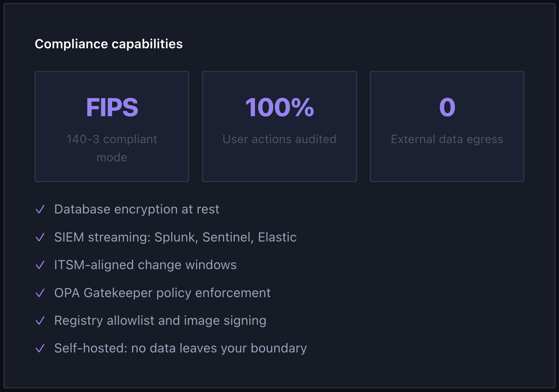Select the FIPS heading text
Image resolution: width=559 pixels, height=392 pixels.
pyautogui.click(x=112, y=107)
